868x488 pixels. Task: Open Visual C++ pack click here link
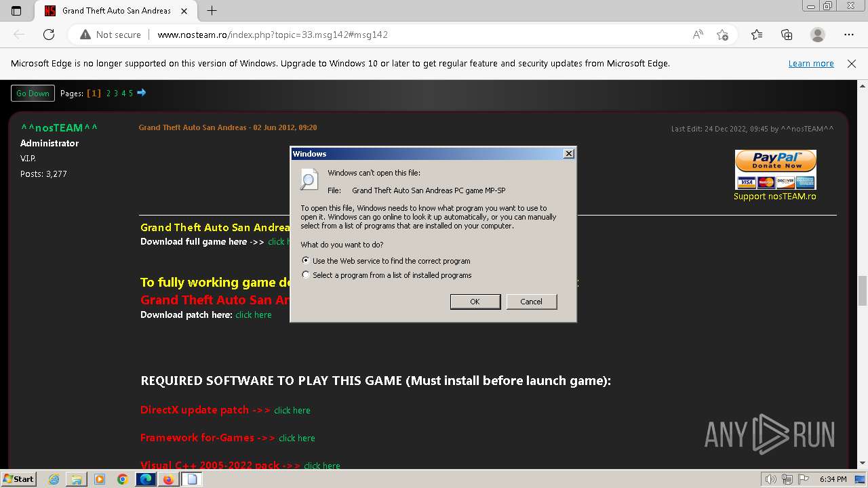click(322, 466)
